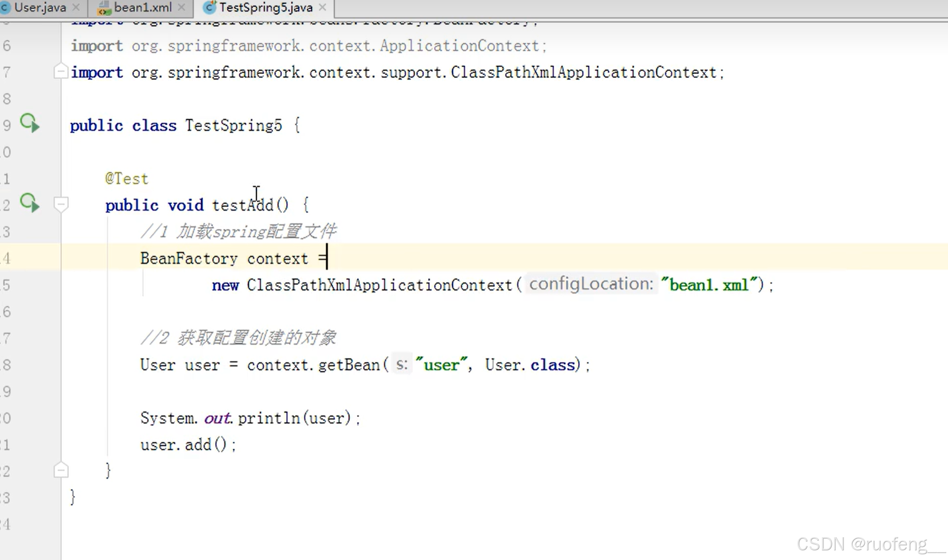Image resolution: width=948 pixels, height=560 pixels.
Task: Click TestSpring5.java class icon in tab
Action: point(210,7)
